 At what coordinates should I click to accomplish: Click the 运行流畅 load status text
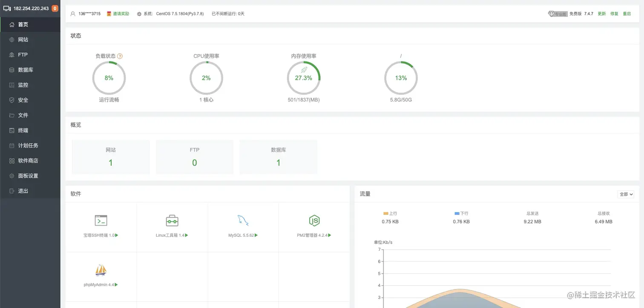(x=109, y=100)
